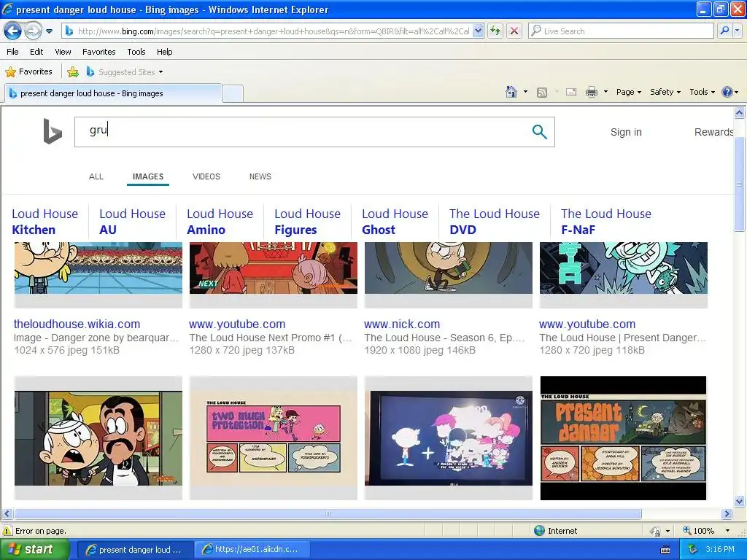Image resolution: width=747 pixels, height=560 pixels.
Task: Click the RSS feeds icon
Action: coord(542,92)
